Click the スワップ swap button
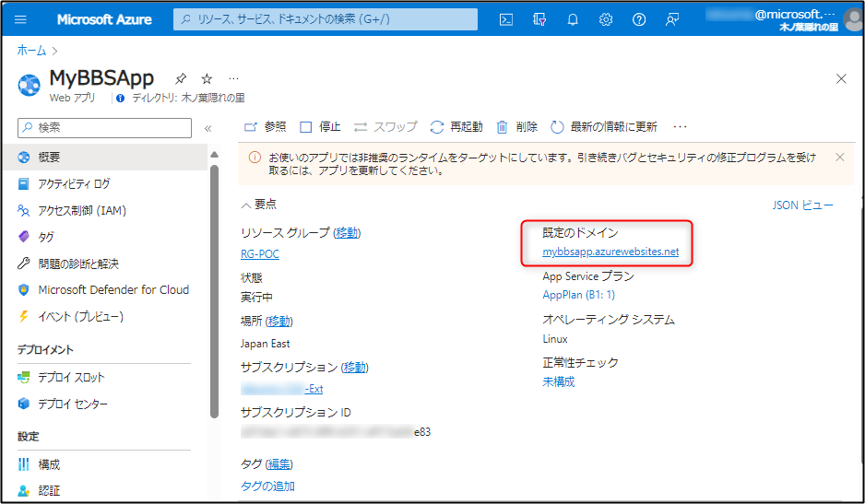The width and height of the screenshot is (865, 504). (385, 127)
